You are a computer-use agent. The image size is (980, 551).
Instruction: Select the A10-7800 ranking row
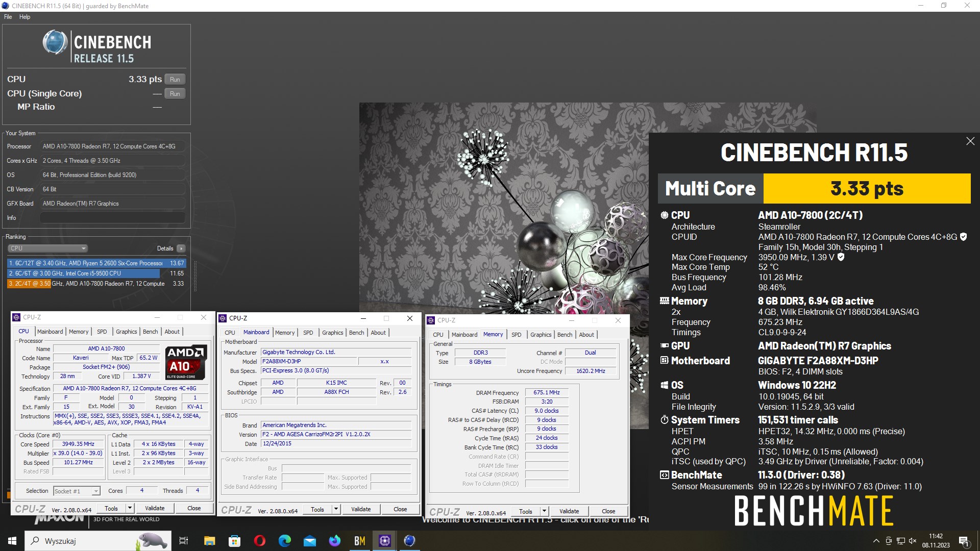[x=96, y=284]
